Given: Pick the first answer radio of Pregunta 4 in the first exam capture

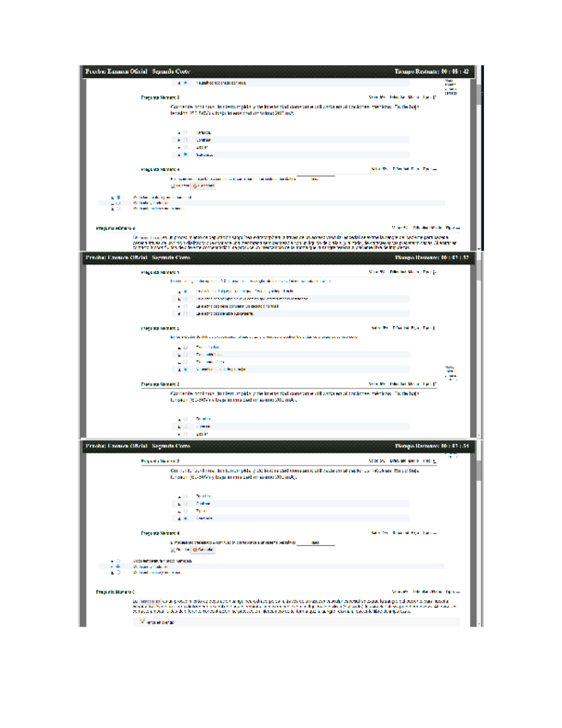Looking at the screenshot, I should click(118, 197).
